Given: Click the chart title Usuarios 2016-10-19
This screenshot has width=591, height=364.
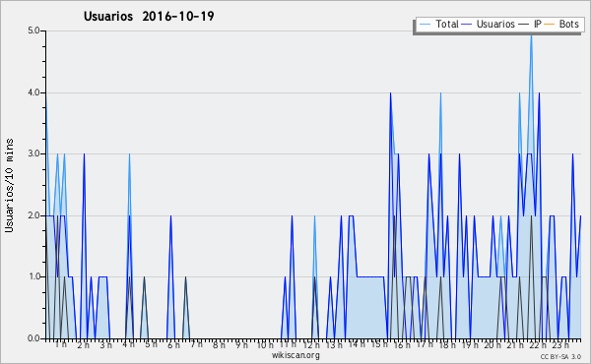Looking at the screenshot, I should click(x=149, y=16).
